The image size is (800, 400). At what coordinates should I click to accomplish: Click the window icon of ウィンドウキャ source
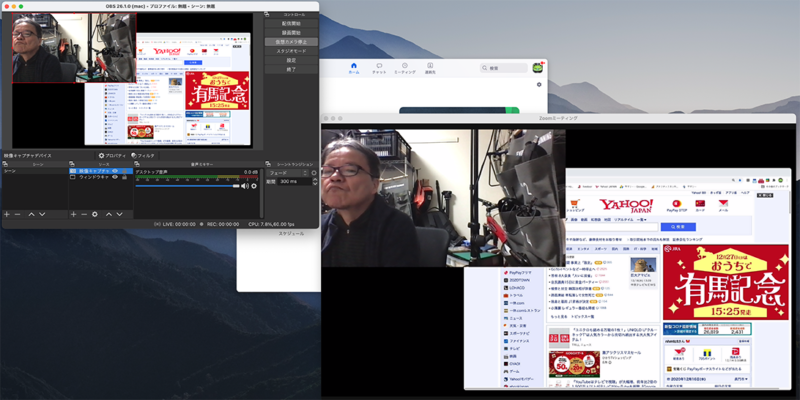point(72,177)
